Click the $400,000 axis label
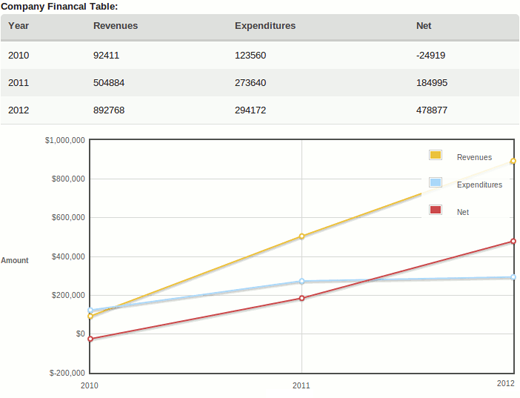Image resolution: width=520 pixels, height=398 pixels. point(68,256)
